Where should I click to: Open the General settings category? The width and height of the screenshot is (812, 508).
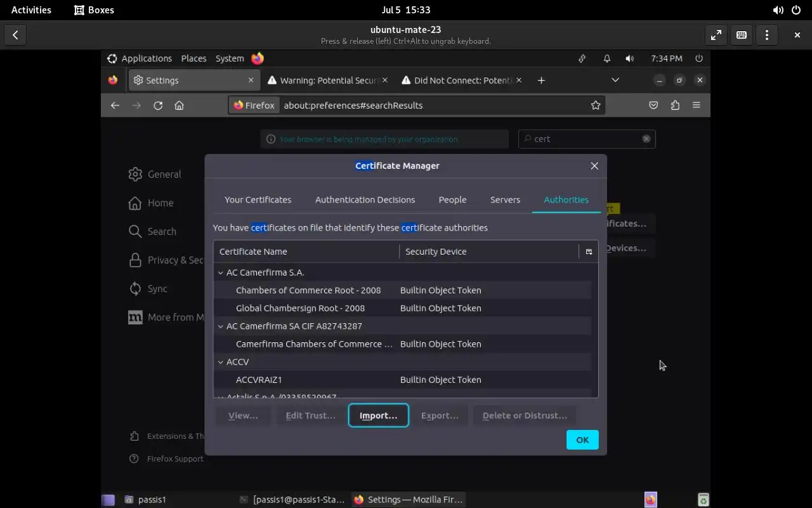tap(155, 174)
